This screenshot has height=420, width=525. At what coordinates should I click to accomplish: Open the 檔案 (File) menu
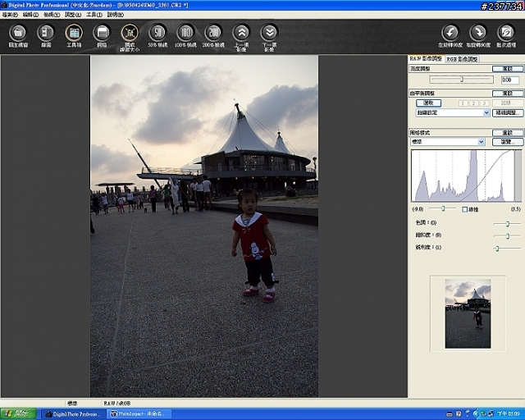point(10,15)
